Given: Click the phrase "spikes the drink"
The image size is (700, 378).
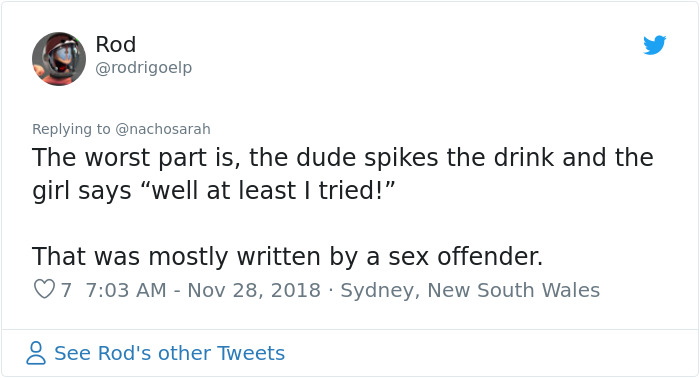Looking at the screenshot, I should tap(459, 158).
